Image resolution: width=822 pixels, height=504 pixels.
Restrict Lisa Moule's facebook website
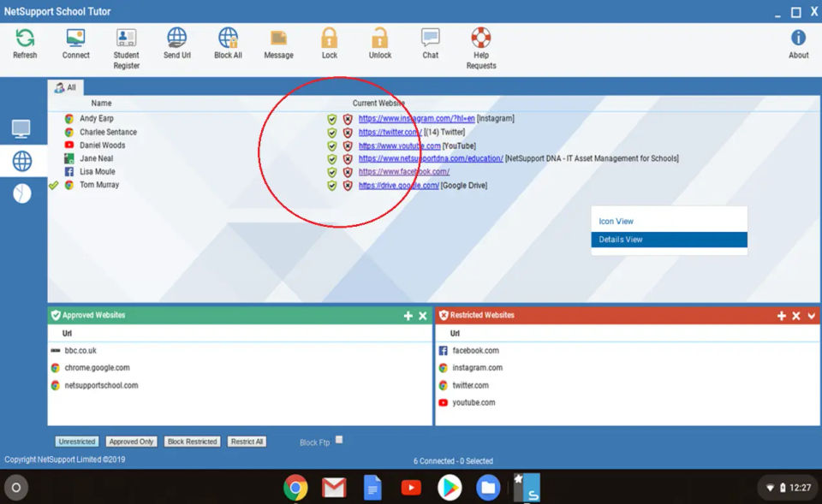[x=348, y=172]
